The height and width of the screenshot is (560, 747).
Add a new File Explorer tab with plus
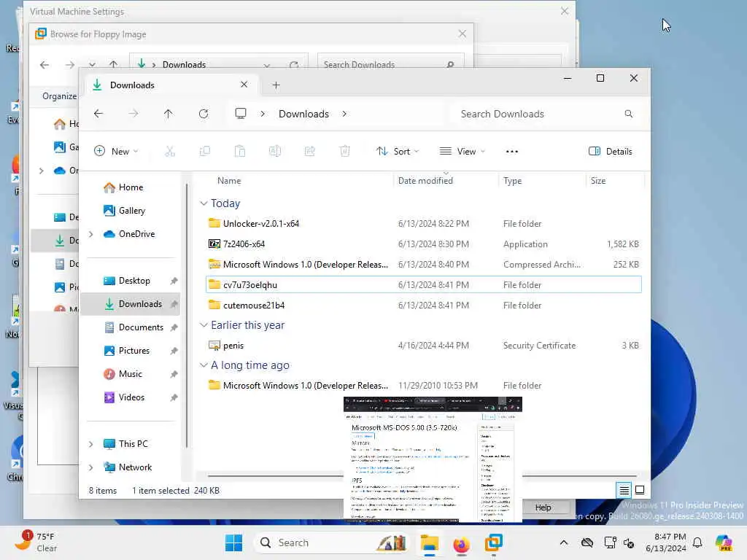276,85
